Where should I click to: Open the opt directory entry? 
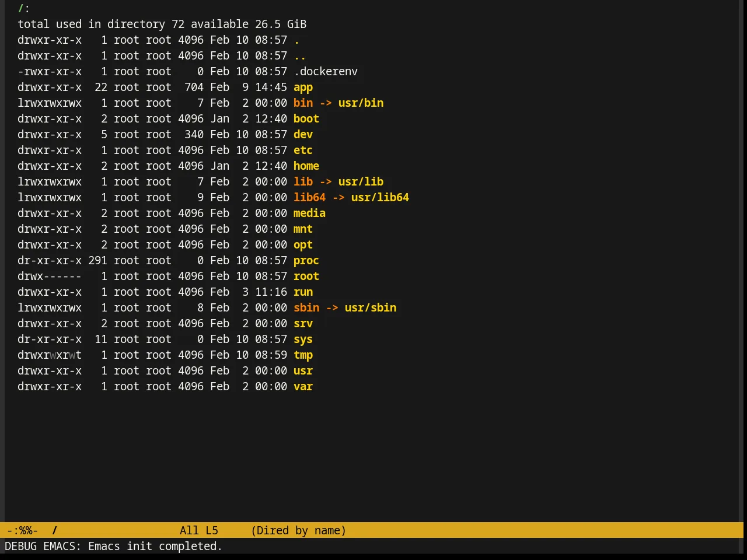pos(303,245)
